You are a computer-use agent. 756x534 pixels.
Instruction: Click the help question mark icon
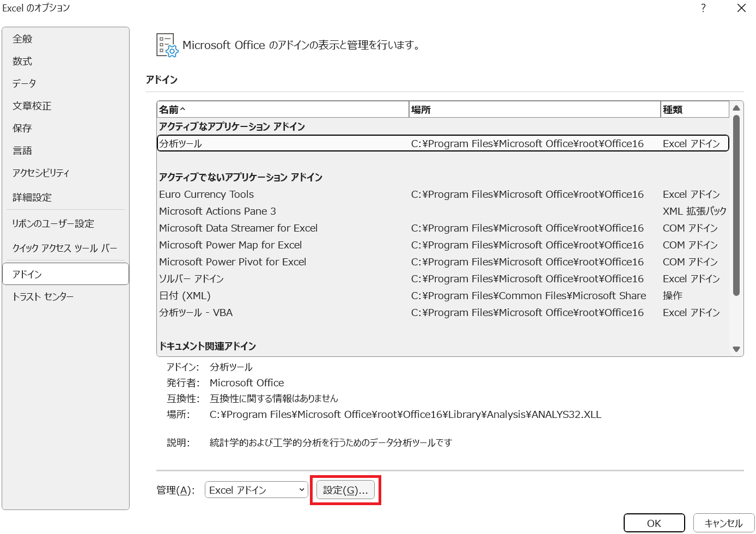tap(703, 8)
